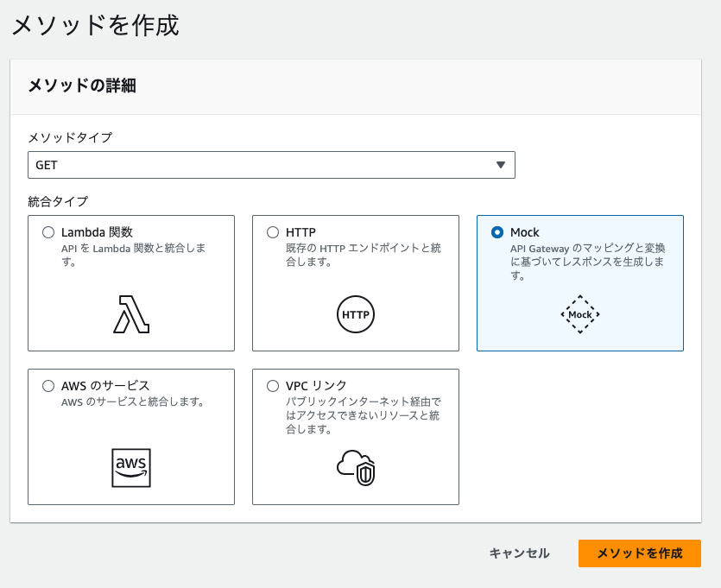721x588 pixels.
Task: Select the Mock radio button
Action: 497,232
